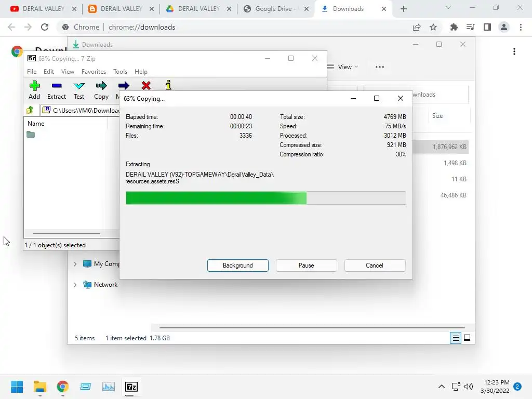Switch to the Google Drive DERAIL VALLEY tab

[x=198, y=9]
